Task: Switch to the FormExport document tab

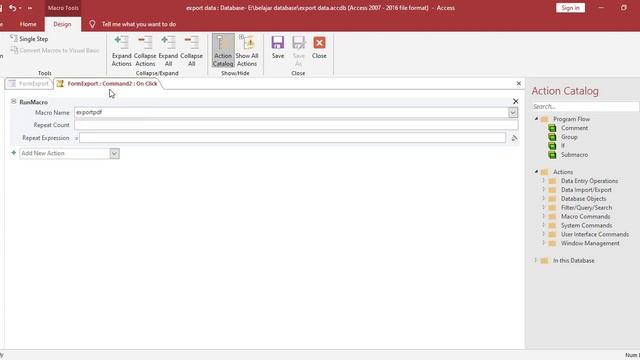Action: [x=29, y=84]
